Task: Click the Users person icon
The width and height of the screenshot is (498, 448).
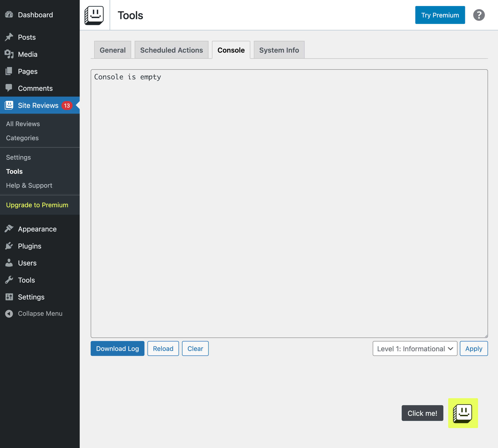Action: 9,263
